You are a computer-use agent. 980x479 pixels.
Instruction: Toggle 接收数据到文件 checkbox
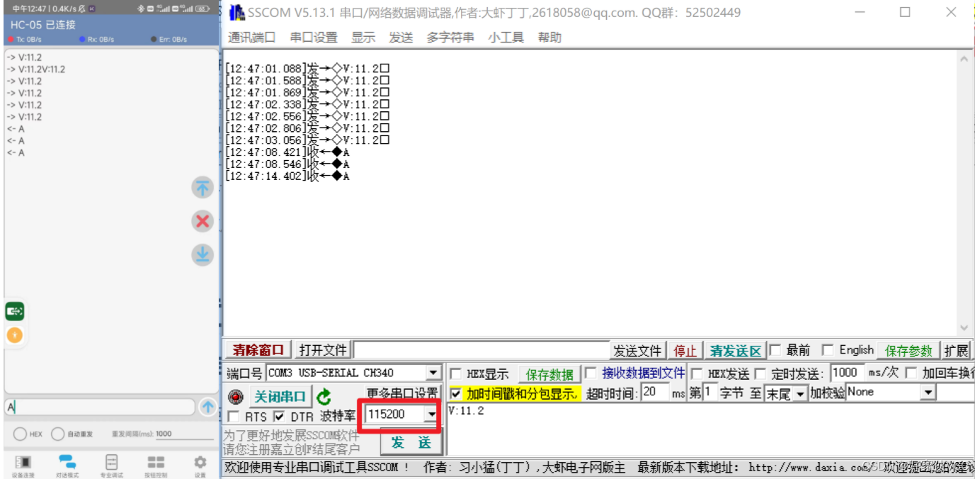click(x=591, y=373)
